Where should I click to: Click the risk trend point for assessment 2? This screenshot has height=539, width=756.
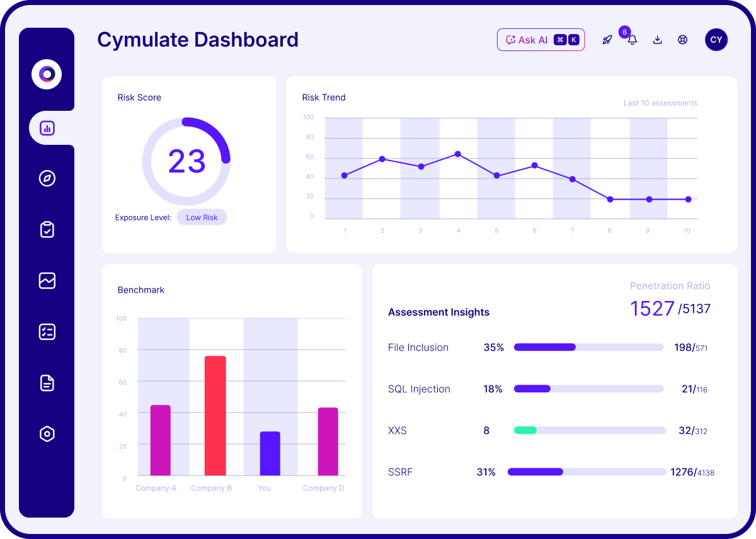(x=382, y=159)
